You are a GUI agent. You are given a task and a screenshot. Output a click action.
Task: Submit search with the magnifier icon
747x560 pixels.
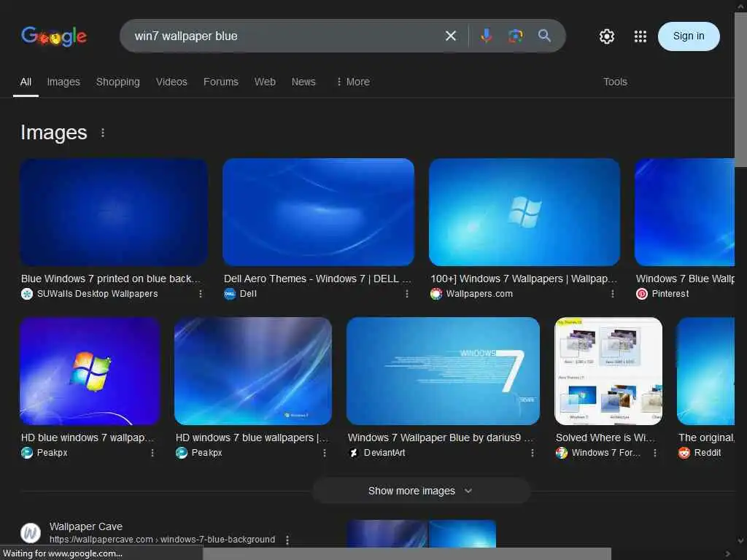pyautogui.click(x=544, y=36)
